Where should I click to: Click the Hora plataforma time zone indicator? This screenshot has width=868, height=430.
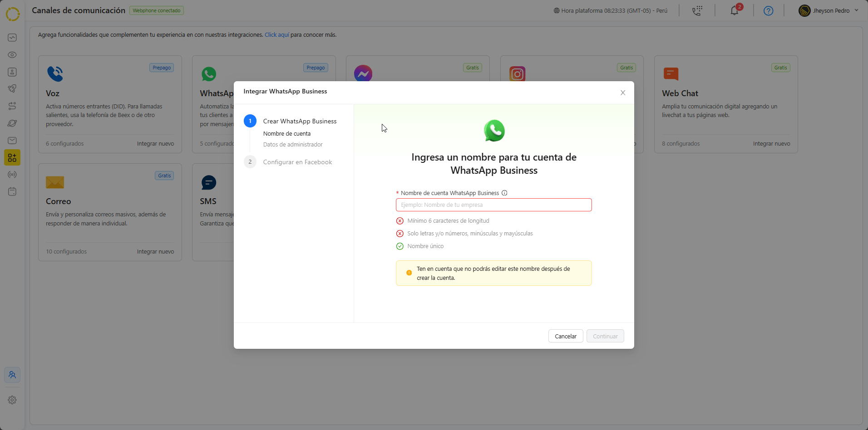pos(611,10)
